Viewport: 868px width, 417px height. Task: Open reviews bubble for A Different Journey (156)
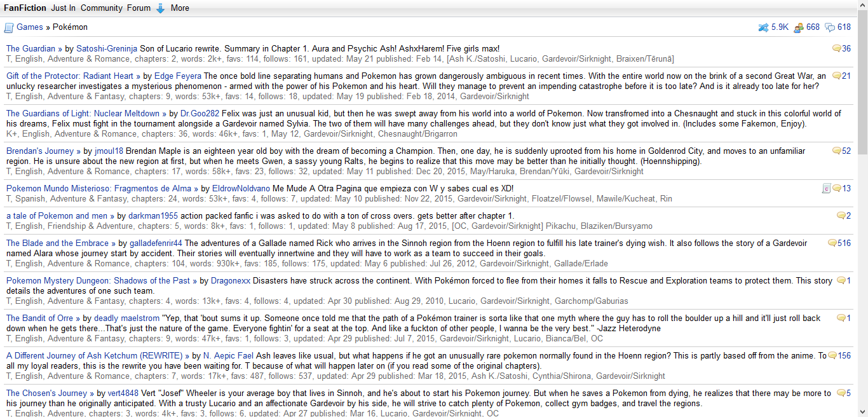pos(832,355)
